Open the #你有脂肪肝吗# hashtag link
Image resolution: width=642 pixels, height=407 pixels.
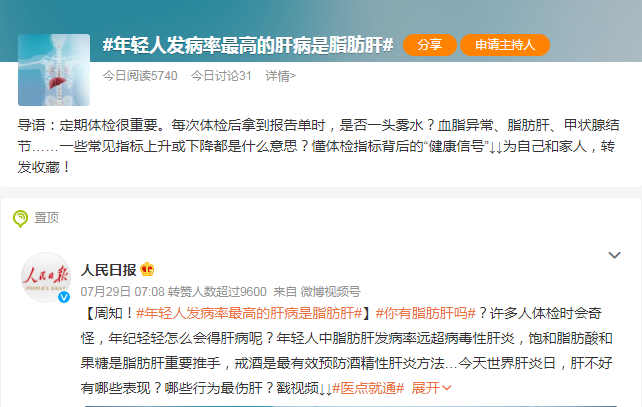pyautogui.click(x=426, y=314)
